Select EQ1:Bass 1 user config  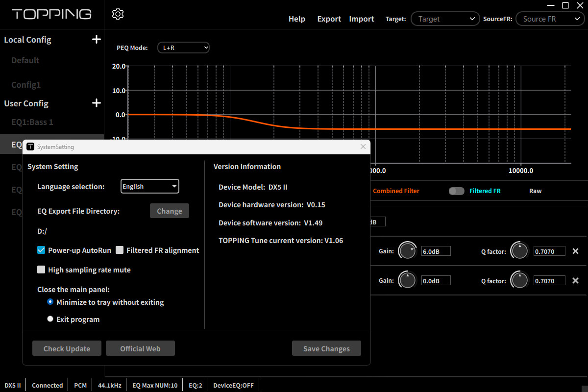(x=32, y=122)
